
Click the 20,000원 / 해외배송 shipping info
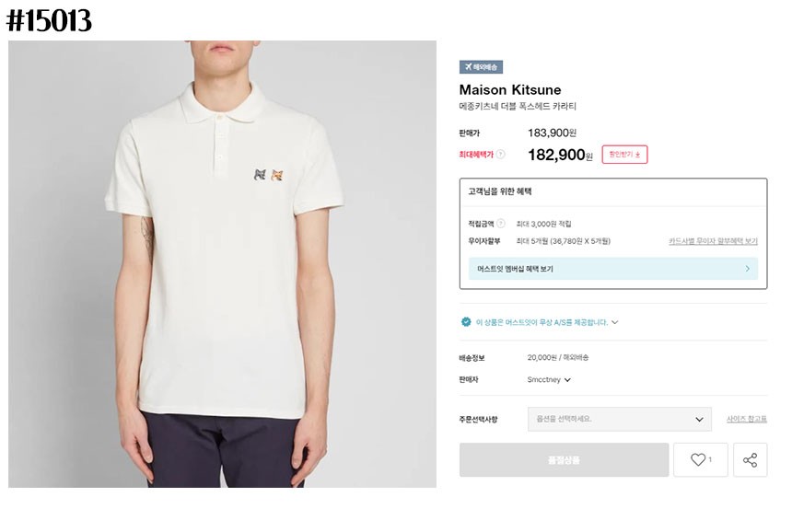click(558, 357)
